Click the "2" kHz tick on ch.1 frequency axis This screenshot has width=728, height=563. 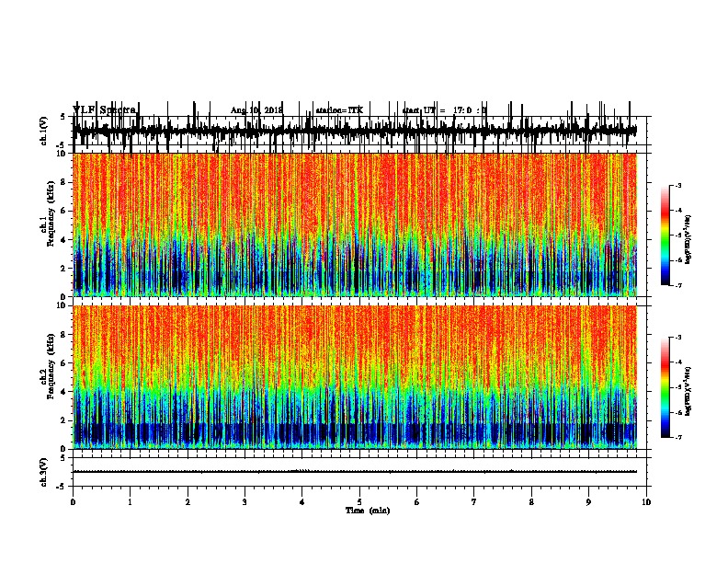[x=64, y=268]
